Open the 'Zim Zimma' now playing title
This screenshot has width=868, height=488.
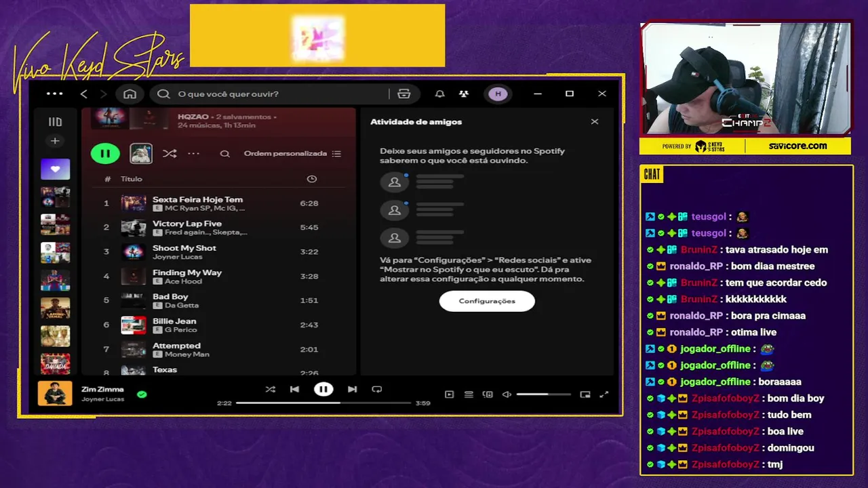point(102,389)
